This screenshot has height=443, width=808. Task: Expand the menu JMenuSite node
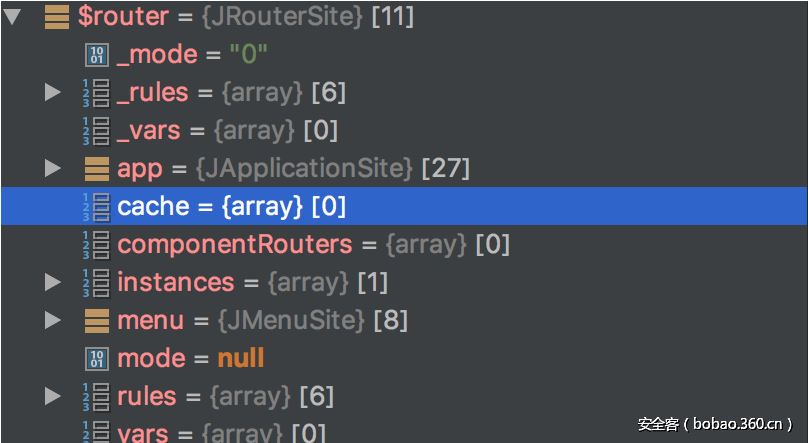click(x=53, y=321)
